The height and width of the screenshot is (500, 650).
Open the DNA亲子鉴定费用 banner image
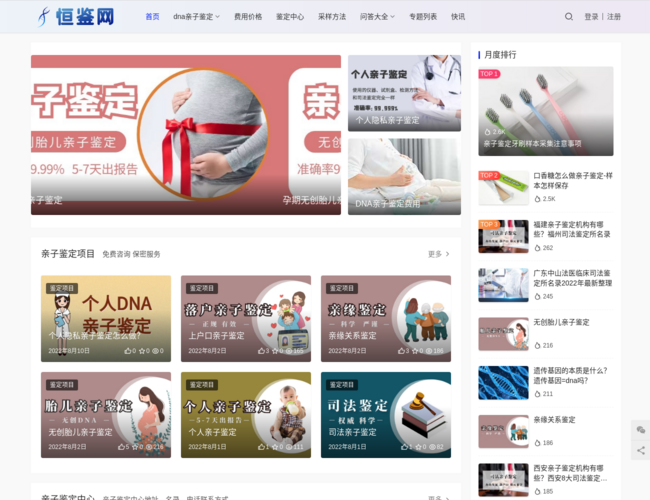(404, 177)
